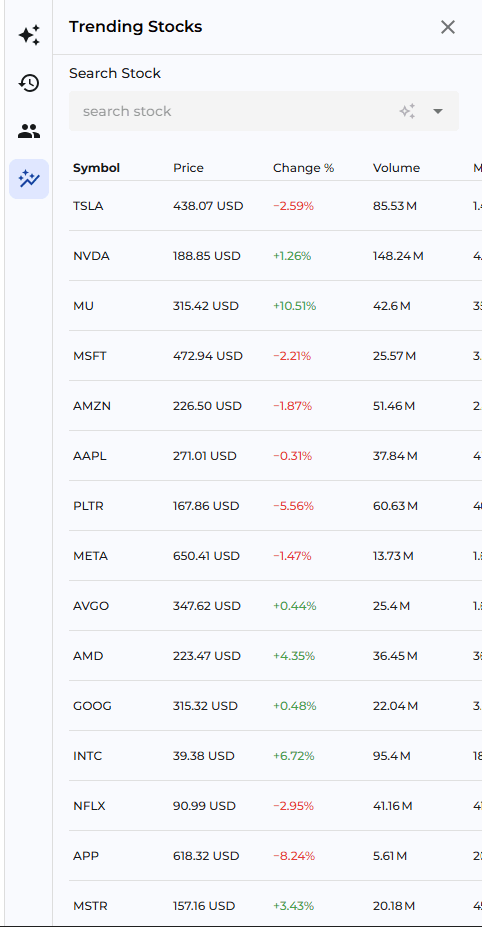The width and height of the screenshot is (482, 927).
Task: Click the 167.86 USD price cell
Action: click(206, 506)
